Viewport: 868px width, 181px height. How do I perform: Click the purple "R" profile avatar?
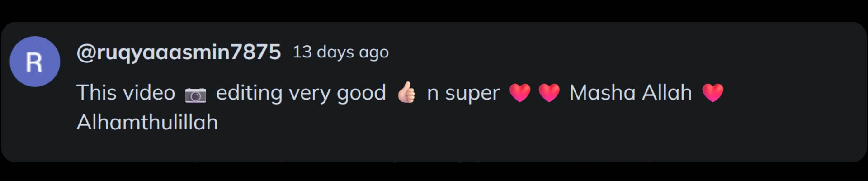point(35,62)
